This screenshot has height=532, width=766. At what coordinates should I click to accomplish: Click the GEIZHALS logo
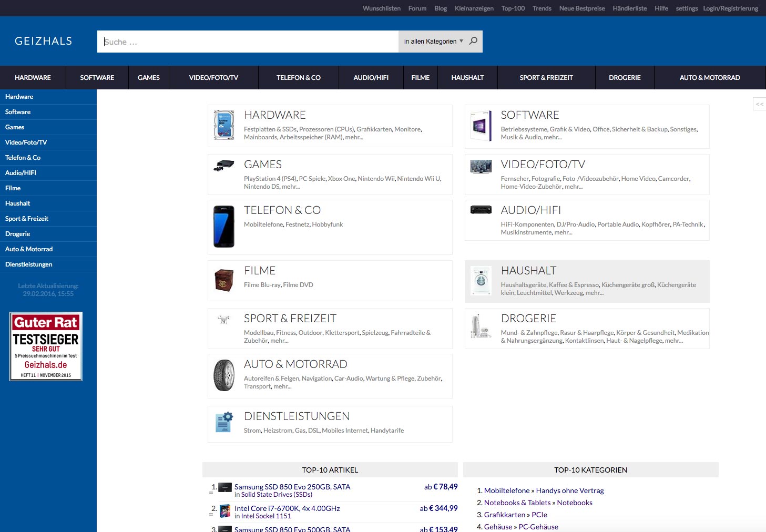coord(44,41)
